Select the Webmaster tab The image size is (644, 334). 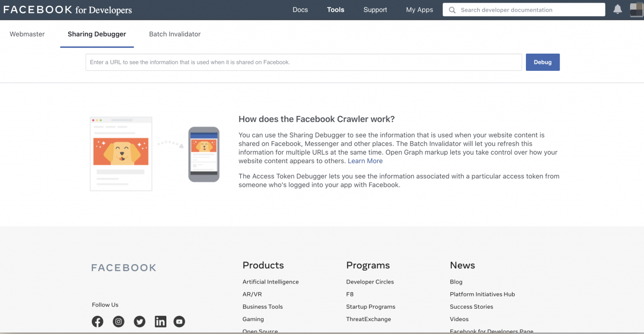tap(27, 34)
